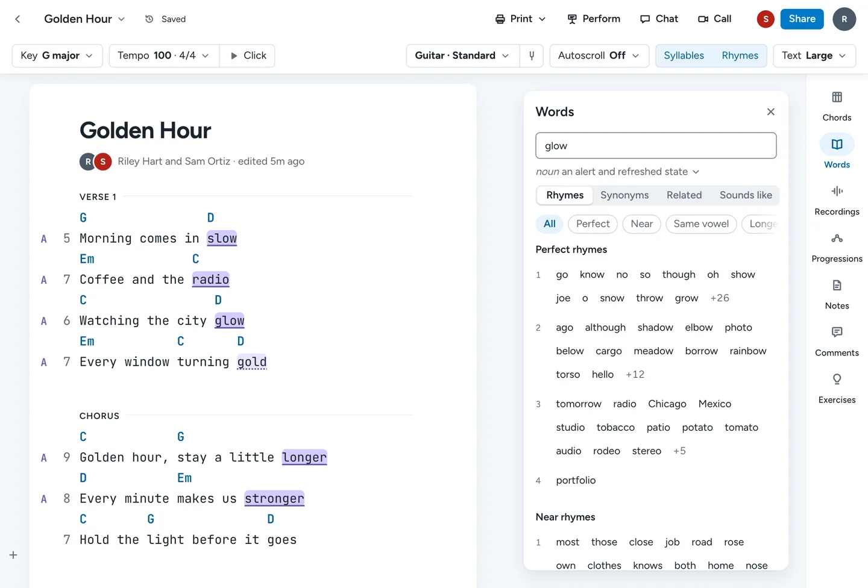Open the Tempo 100 · 4/4 dropdown
The image size is (868, 588).
pos(164,55)
